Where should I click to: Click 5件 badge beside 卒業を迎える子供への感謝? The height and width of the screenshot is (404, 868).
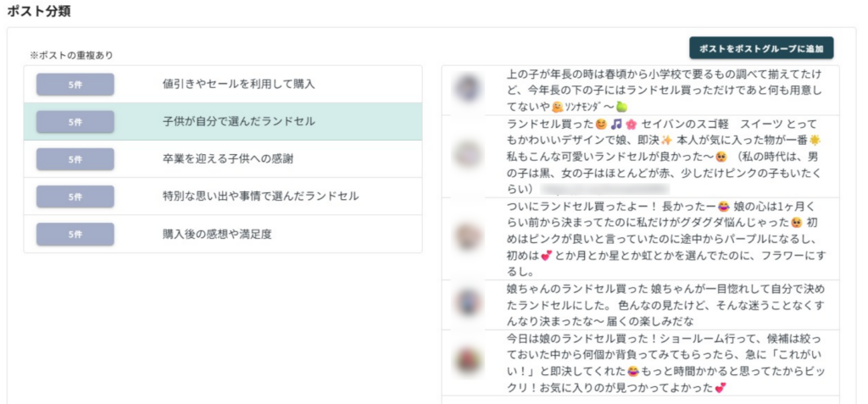click(x=75, y=158)
